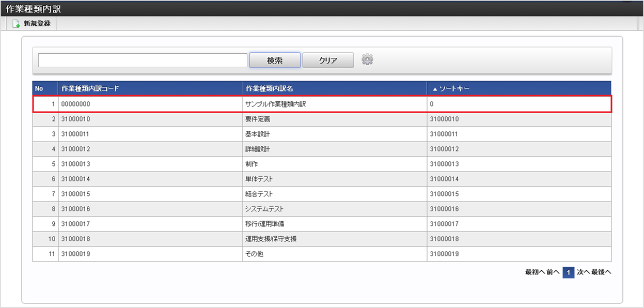Select 運用支援/保守支援 row name
The image size is (644, 308).
[x=271, y=239]
